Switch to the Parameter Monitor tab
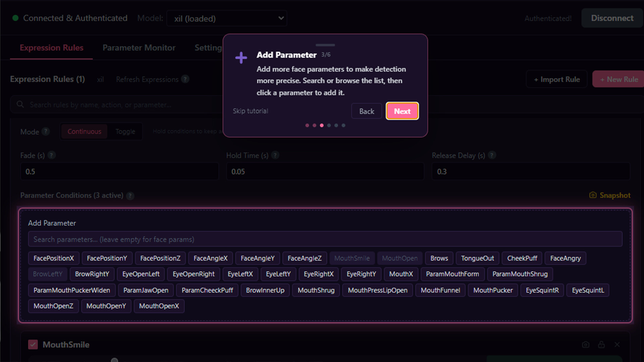This screenshot has height=362, width=644. pos(139,48)
